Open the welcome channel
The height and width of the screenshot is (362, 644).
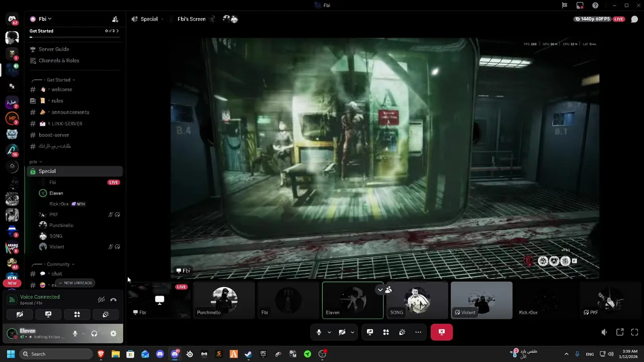[62, 89]
